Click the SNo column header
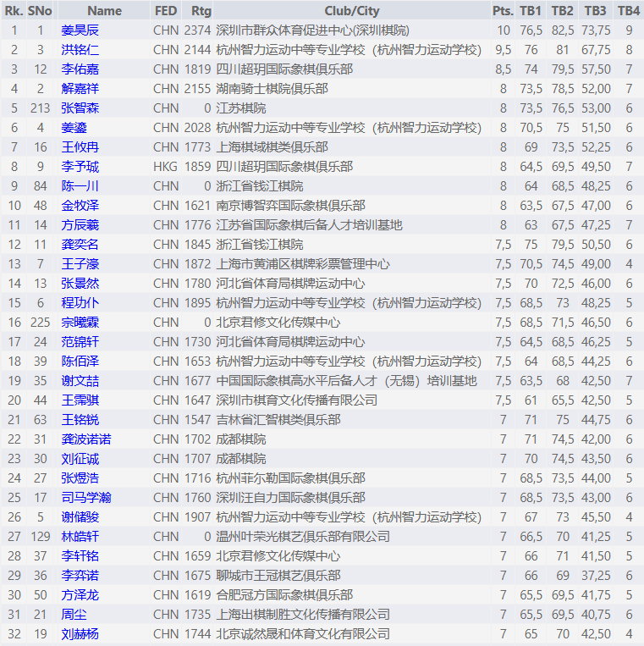644x646 pixels. tap(39, 11)
